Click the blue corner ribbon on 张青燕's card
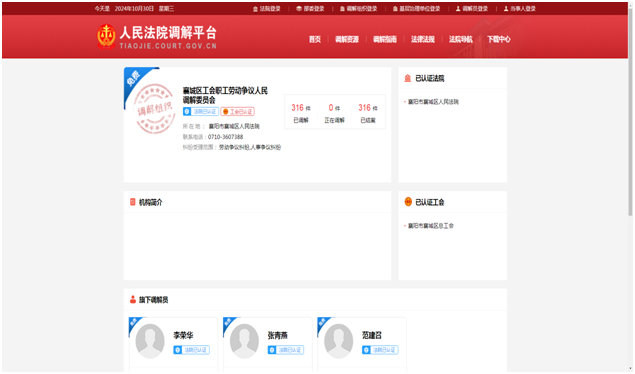 point(229,324)
